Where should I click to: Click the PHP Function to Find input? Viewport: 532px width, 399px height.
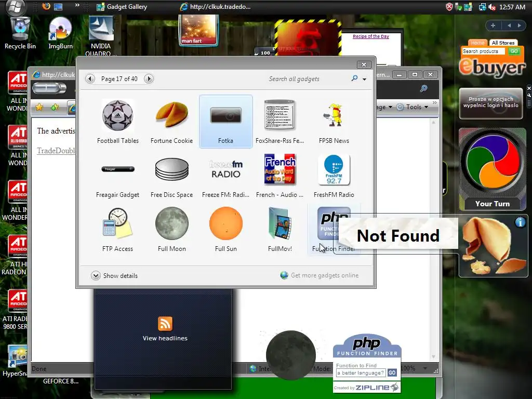pyautogui.click(x=361, y=373)
